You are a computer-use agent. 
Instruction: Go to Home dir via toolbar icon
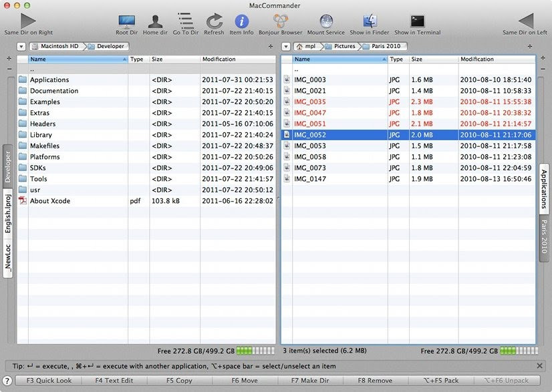pos(155,21)
